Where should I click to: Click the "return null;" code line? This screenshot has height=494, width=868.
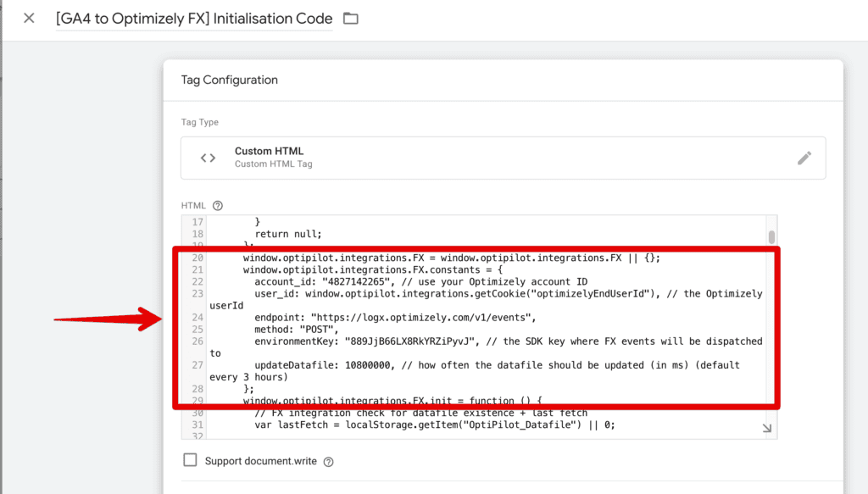(x=288, y=234)
